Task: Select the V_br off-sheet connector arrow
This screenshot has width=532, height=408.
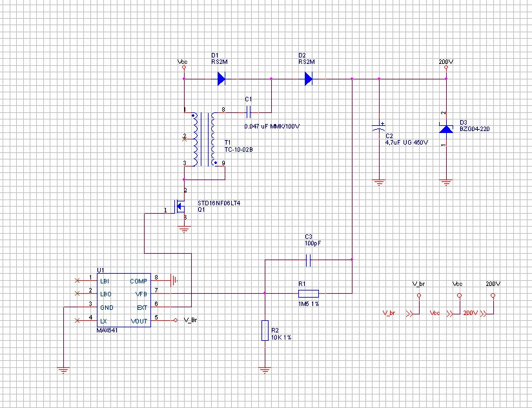Action: (409, 314)
